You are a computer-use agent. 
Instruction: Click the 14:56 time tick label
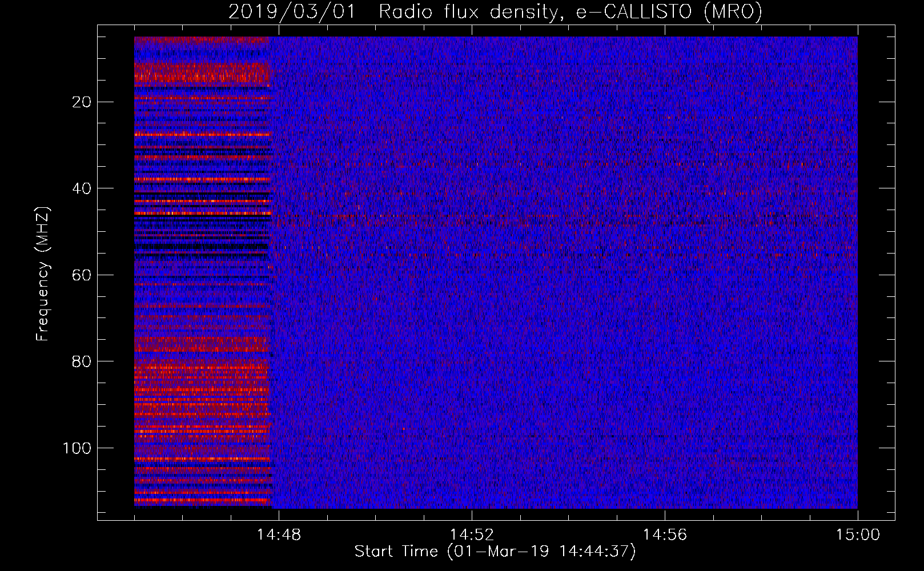coord(665,534)
